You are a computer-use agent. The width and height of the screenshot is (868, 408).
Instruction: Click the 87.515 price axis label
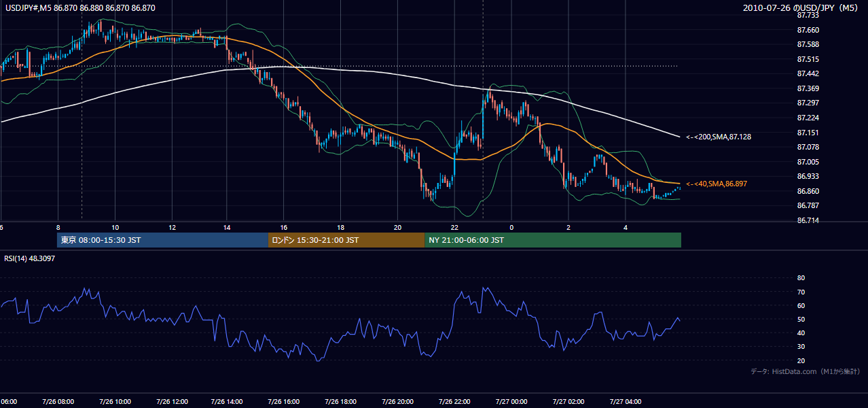pyautogui.click(x=808, y=59)
